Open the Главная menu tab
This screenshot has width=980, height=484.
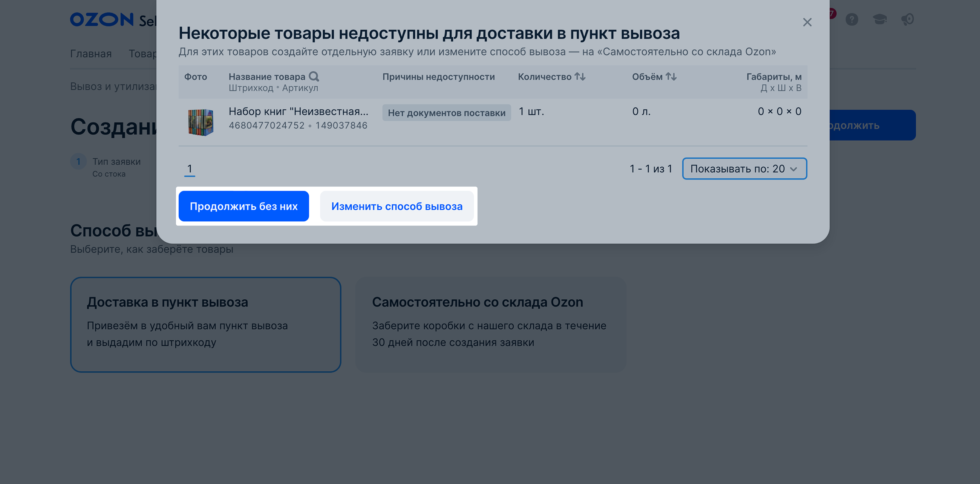point(91,54)
